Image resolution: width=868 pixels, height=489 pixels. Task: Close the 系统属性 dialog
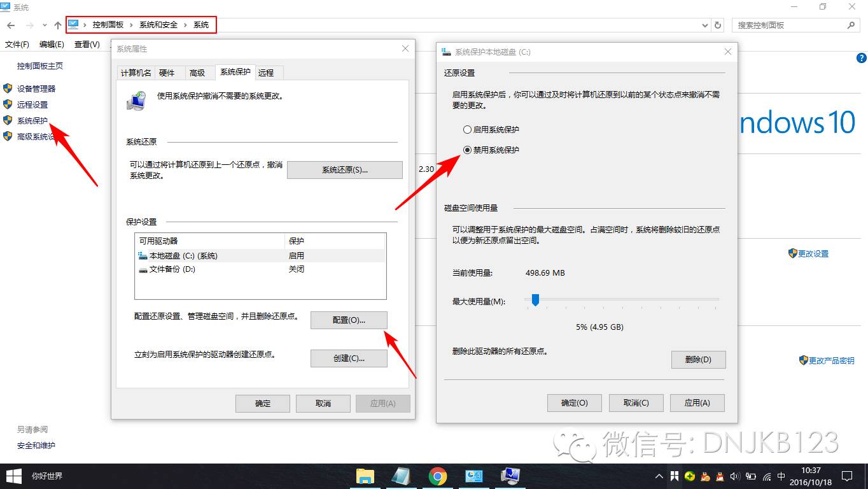click(405, 49)
